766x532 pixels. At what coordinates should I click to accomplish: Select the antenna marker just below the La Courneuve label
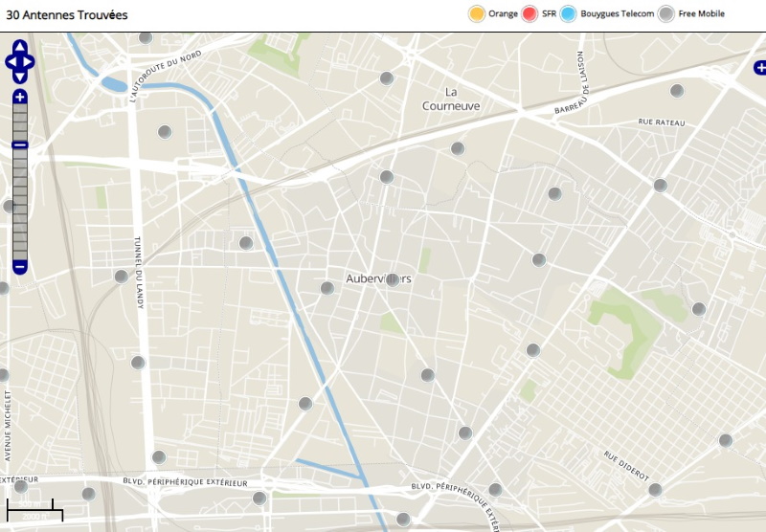(458, 148)
